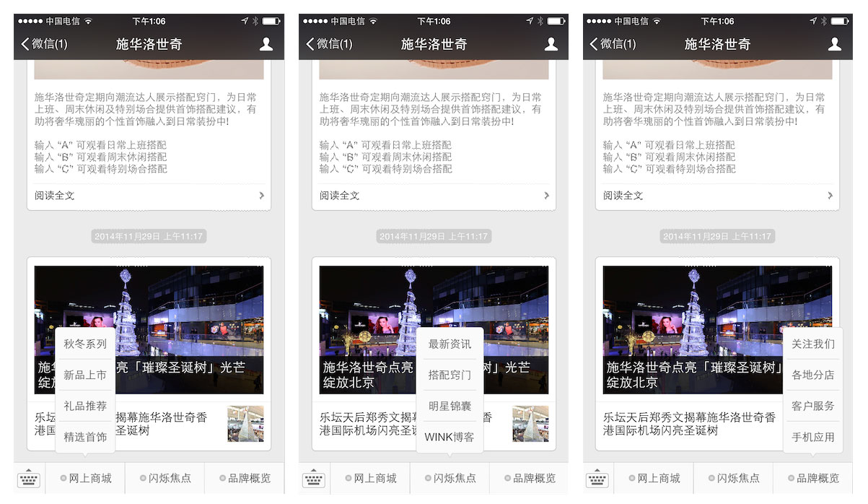Open 阅读全文 on the middle phone
Image resolution: width=868 pixels, height=504 pixels.
pyautogui.click(x=434, y=196)
